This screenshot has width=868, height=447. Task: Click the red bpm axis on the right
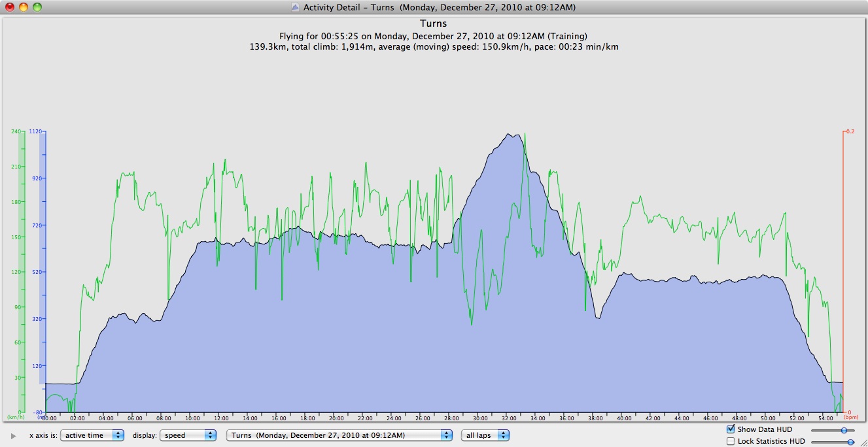[x=844, y=271]
